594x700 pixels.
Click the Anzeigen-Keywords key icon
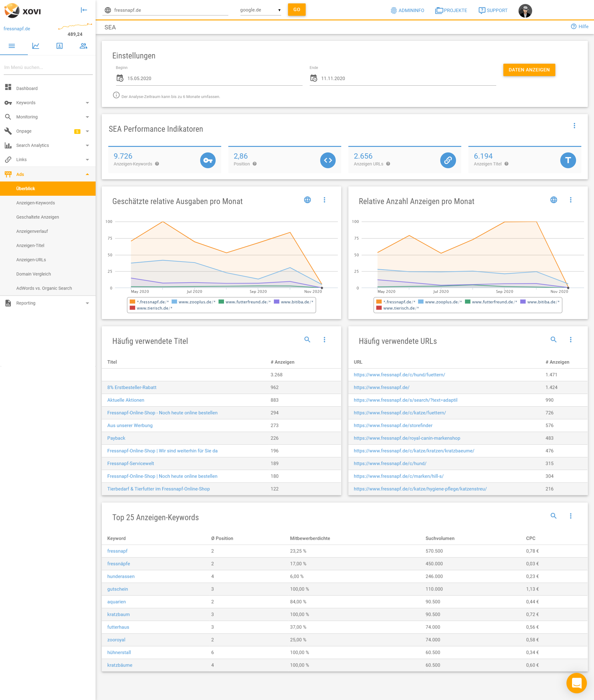click(x=208, y=160)
